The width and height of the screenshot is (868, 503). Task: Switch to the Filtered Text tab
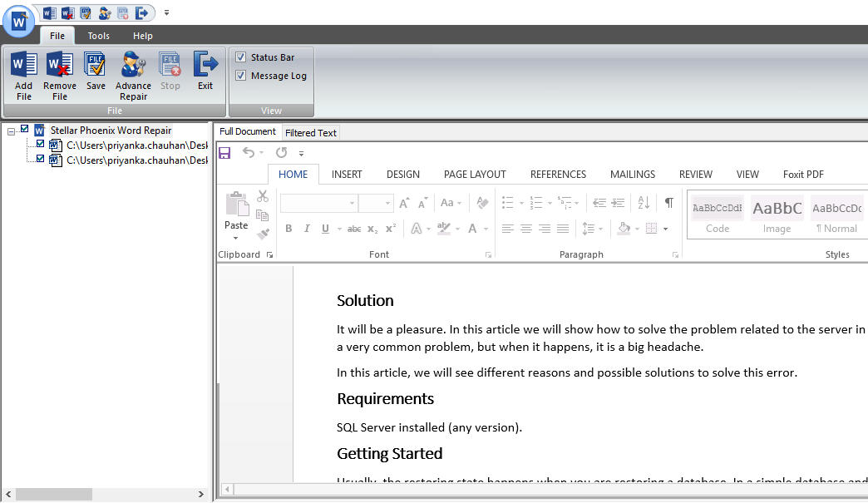pyautogui.click(x=311, y=133)
